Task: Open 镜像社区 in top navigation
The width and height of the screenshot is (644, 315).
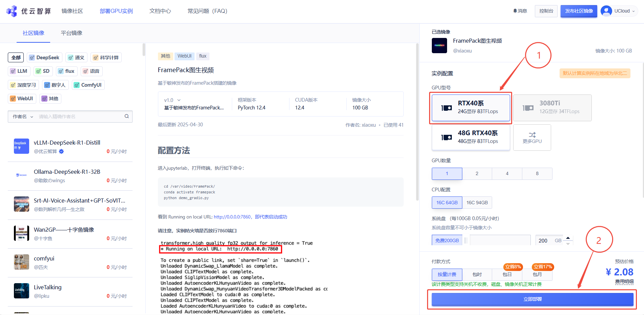Action: (72, 11)
